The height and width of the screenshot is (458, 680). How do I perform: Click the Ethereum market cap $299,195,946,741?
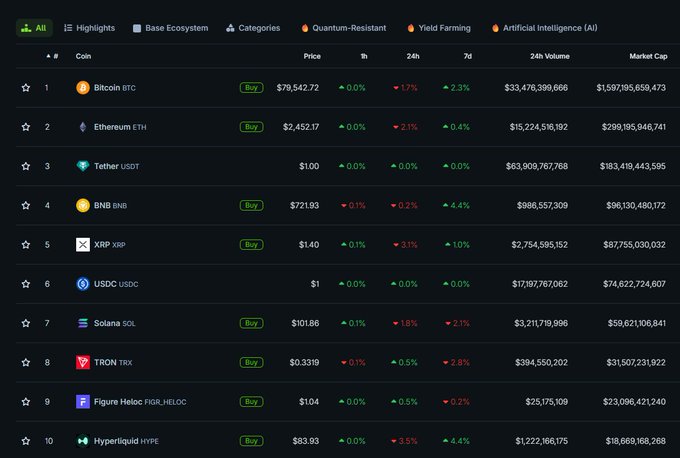(634, 127)
